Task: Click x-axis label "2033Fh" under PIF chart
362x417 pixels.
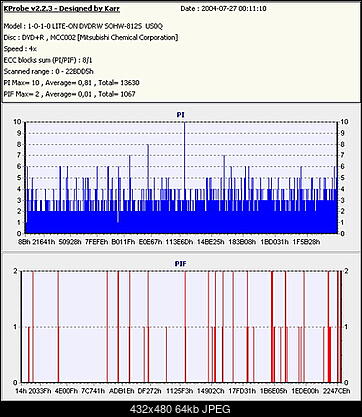Action: pos(40,391)
